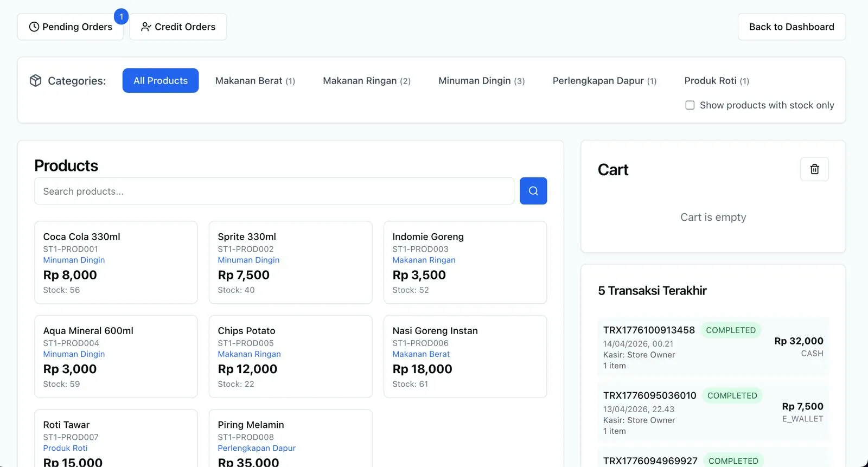868x467 pixels.
Task: Focus the Search products field
Action: [274, 191]
